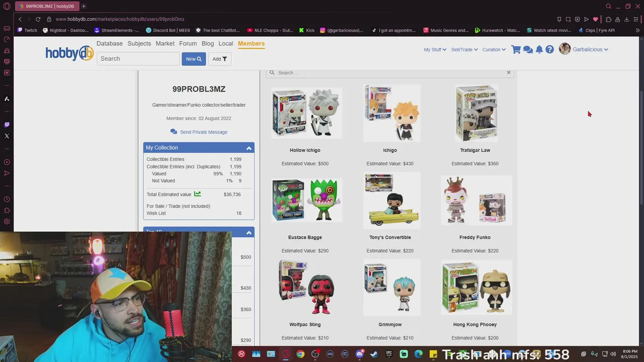Open the Add filter dropdown button
Screen dimensions: 644x362
[x=219, y=59]
